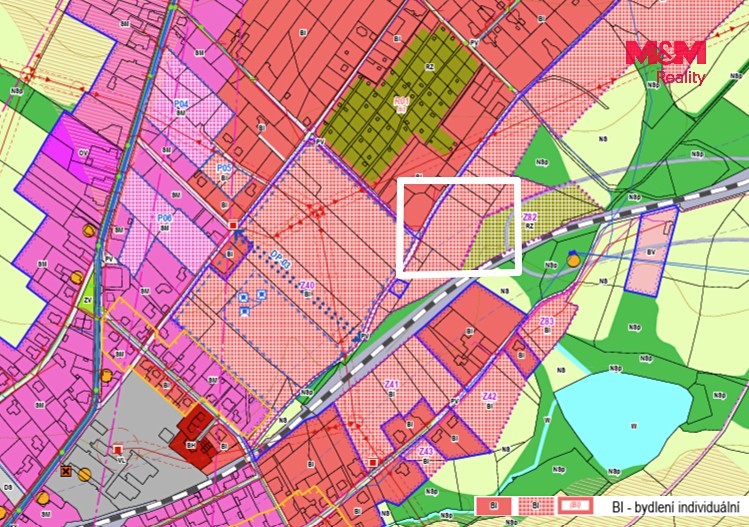Click the Z83 zone label
The width and height of the screenshot is (749, 527).
[x=546, y=322]
